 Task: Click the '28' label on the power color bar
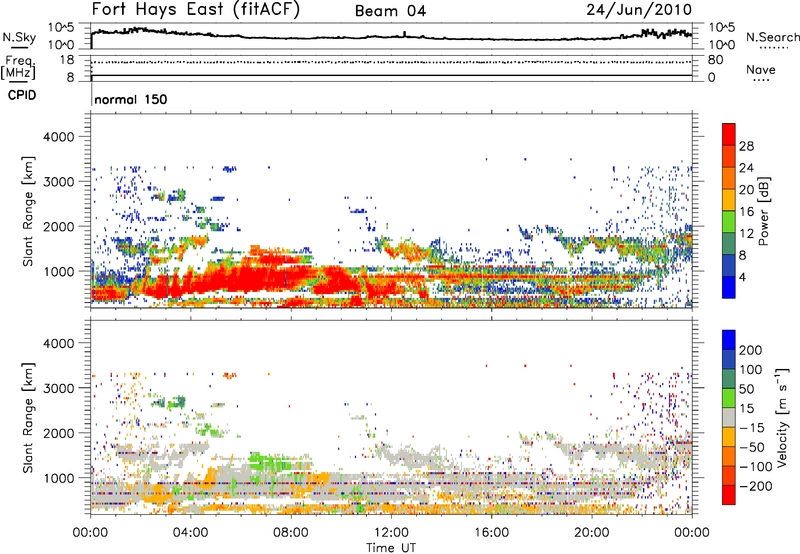point(746,146)
